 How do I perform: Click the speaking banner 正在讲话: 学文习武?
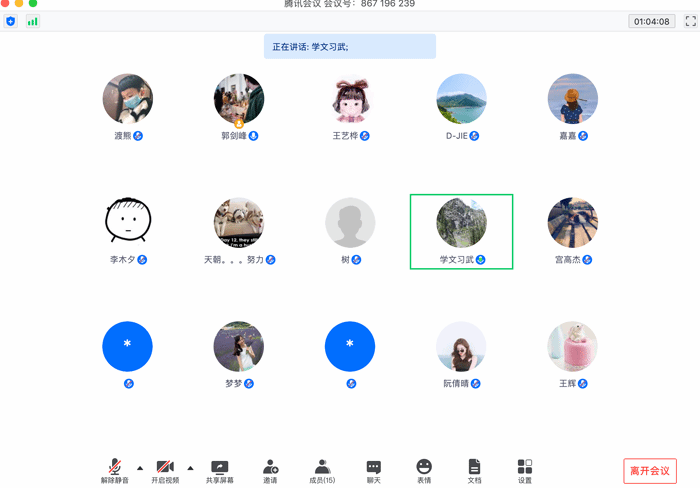(349, 46)
